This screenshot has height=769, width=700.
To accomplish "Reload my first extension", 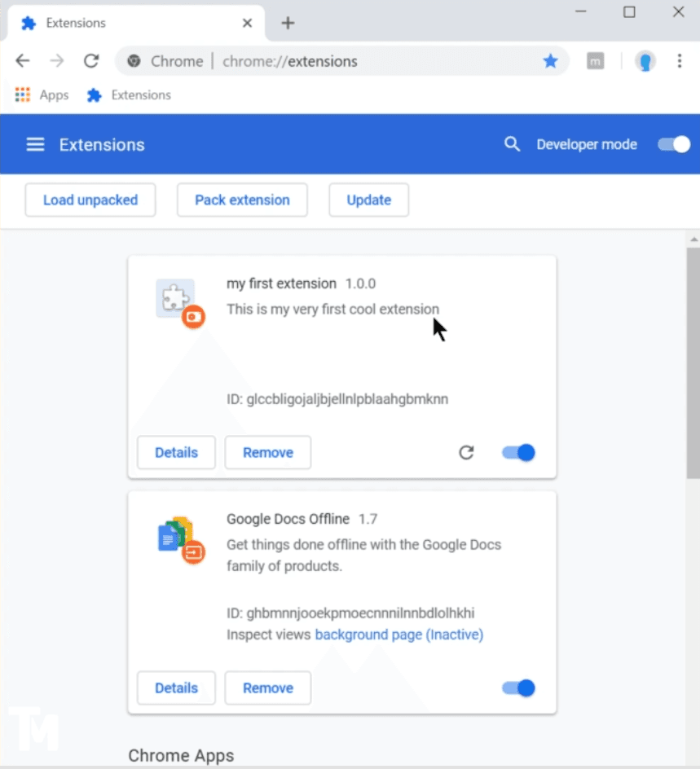I will 466,452.
